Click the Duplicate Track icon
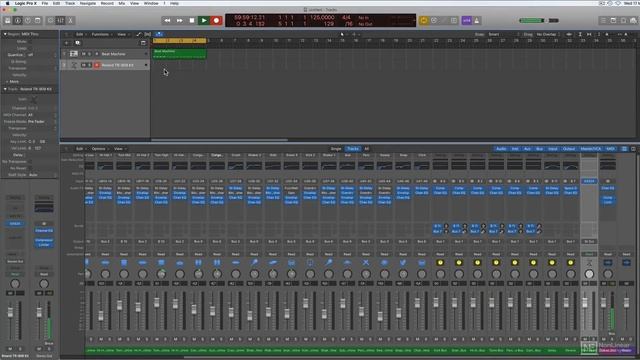 click(78, 43)
